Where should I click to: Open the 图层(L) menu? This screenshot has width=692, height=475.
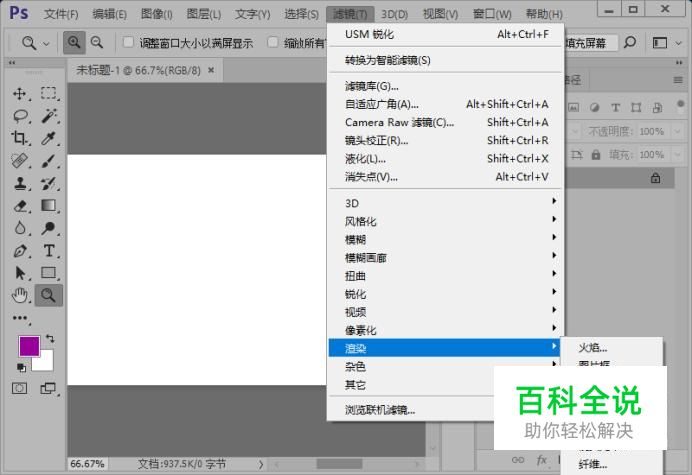(204, 14)
